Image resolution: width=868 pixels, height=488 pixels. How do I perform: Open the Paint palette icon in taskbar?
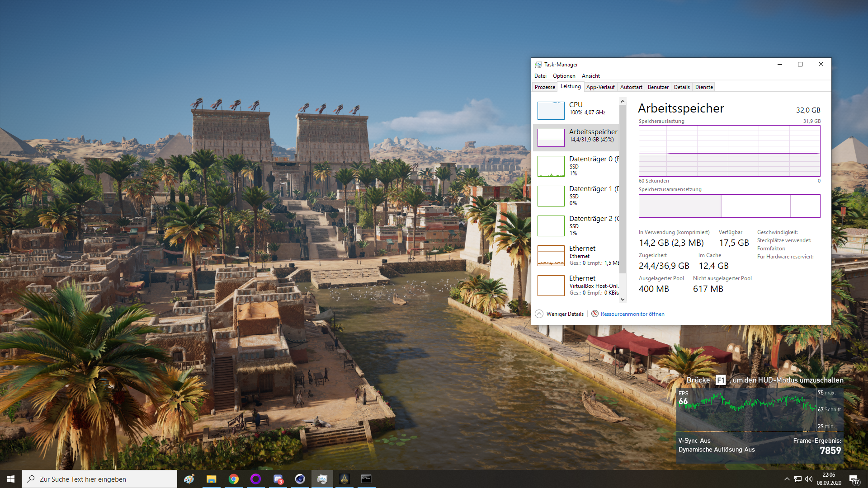point(189,479)
